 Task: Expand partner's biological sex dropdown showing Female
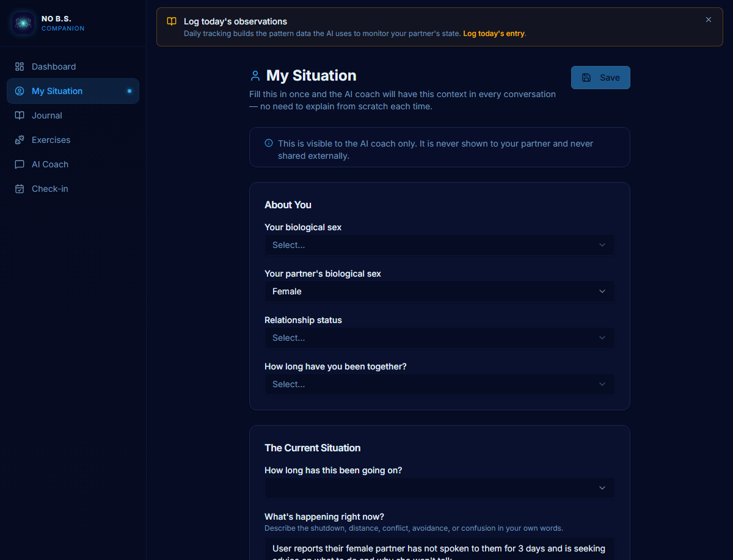[439, 291]
